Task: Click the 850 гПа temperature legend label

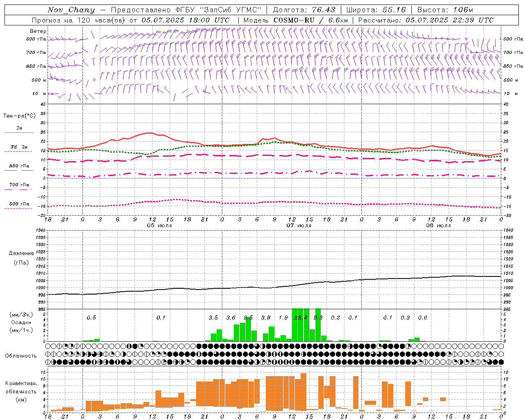Action: pos(19,166)
